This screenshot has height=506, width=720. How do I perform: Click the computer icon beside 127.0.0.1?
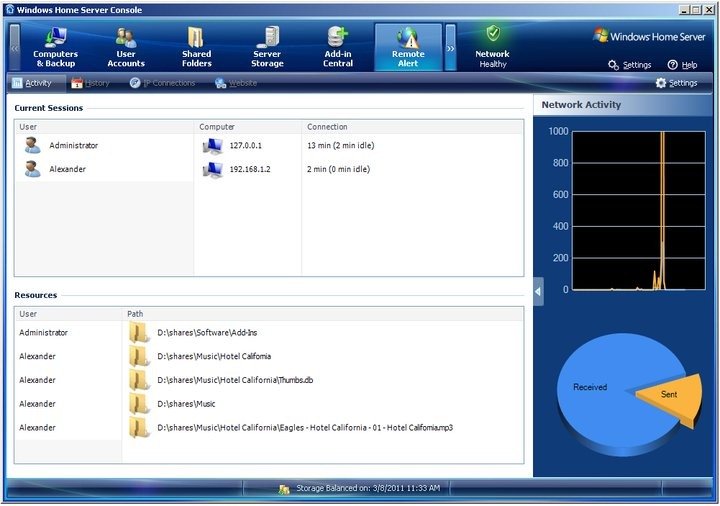tap(213, 146)
